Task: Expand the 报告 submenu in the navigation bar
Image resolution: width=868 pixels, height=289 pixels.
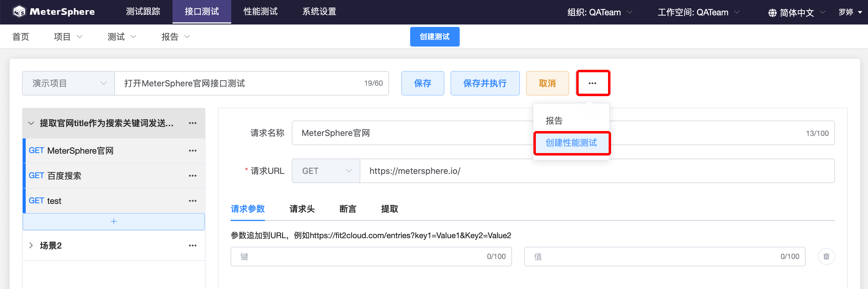Action: pyautogui.click(x=176, y=36)
